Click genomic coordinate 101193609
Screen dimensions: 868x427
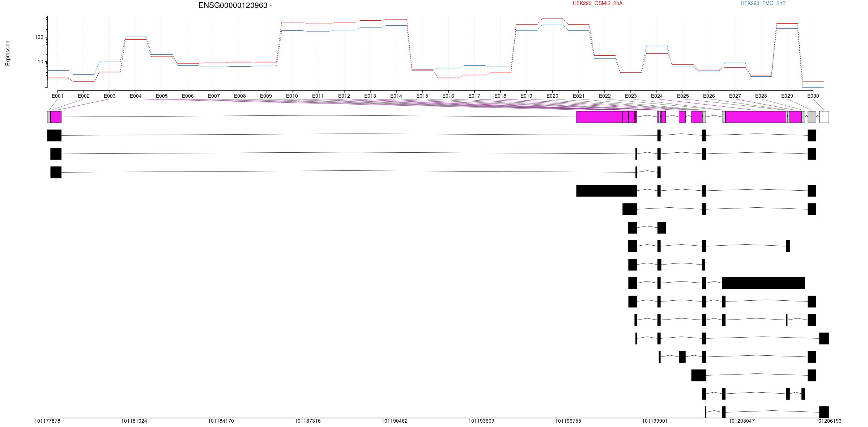click(481, 421)
